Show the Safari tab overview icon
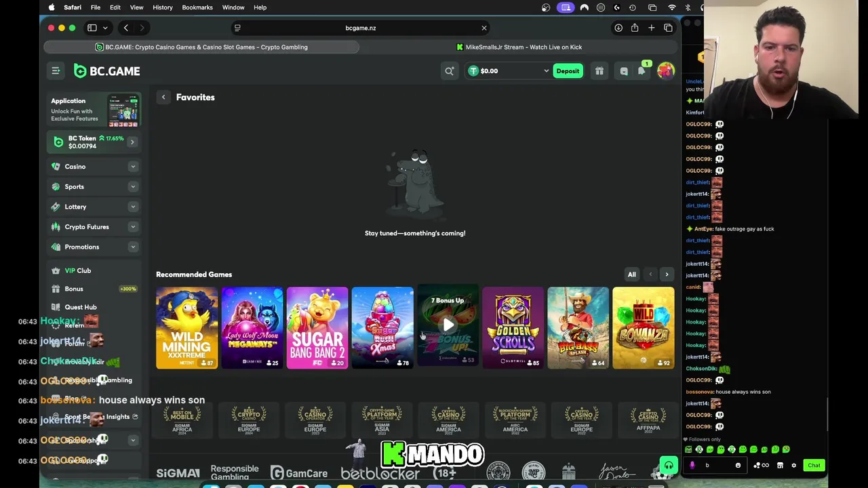Image resolution: width=868 pixels, height=488 pixels. (x=668, y=28)
